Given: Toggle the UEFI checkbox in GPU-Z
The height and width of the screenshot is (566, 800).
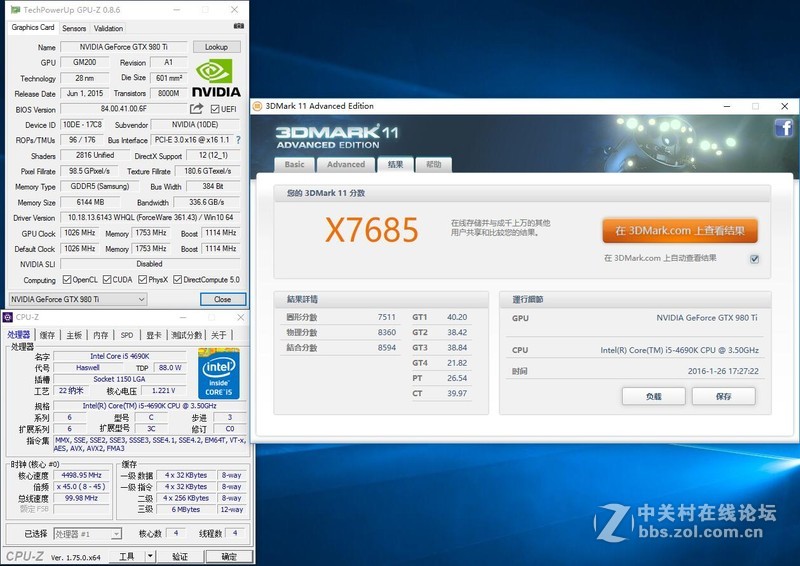Looking at the screenshot, I should [215, 109].
